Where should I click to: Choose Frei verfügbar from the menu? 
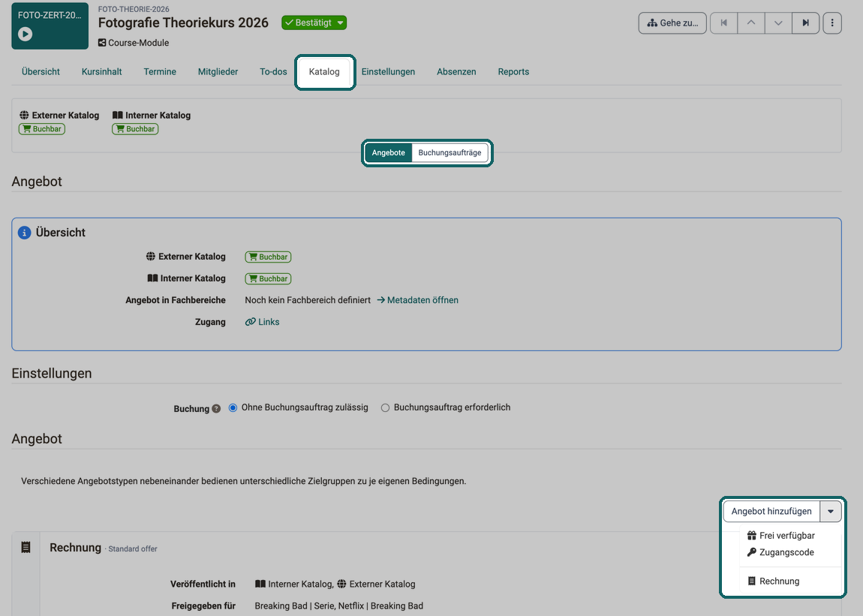pyautogui.click(x=781, y=536)
